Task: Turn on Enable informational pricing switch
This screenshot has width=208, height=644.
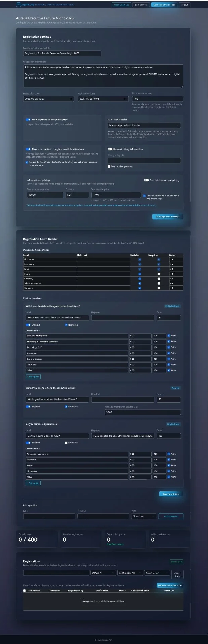Action: coord(146,180)
